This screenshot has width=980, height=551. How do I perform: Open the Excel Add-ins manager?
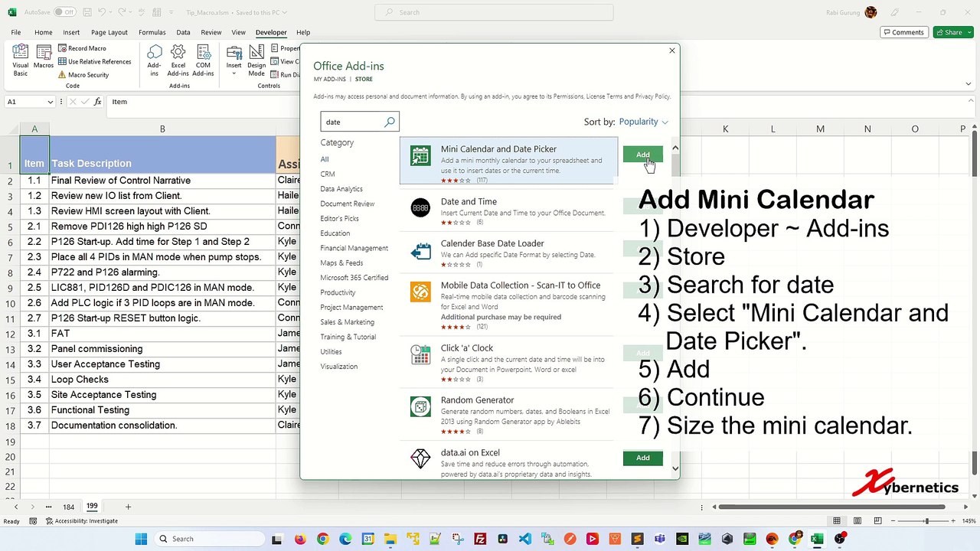point(178,60)
